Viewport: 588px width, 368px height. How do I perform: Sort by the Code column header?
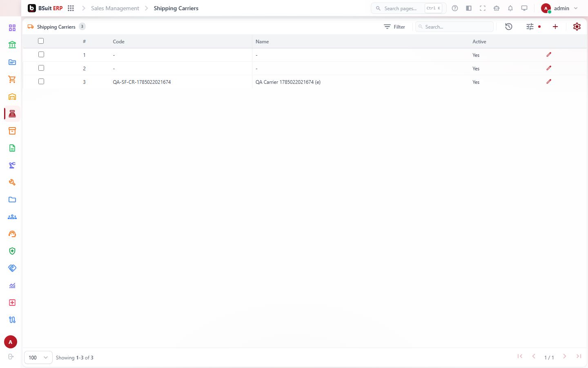pyautogui.click(x=119, y=42)
